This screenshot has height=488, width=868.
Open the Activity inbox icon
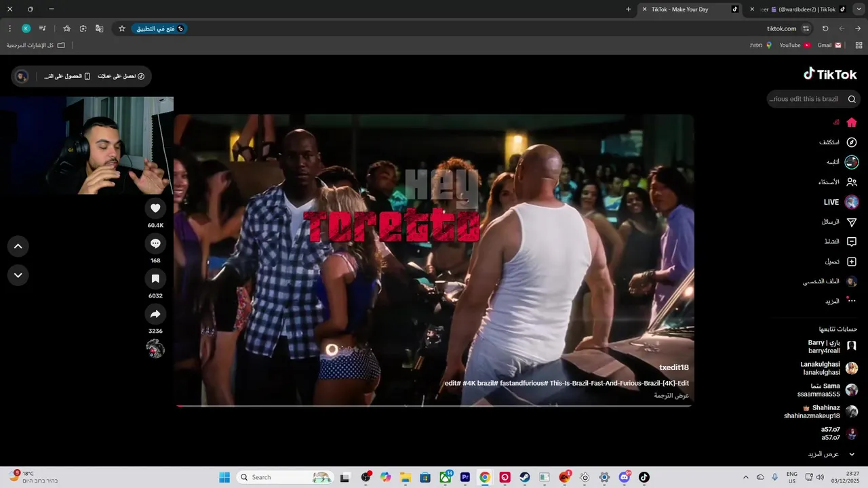point(852,241)
